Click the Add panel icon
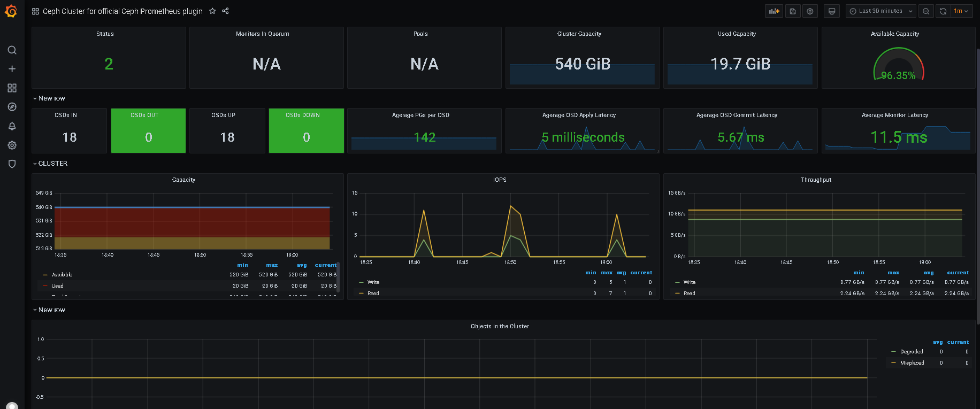This screenshot has width=980, height=409. pyautogui.click(x=774, y=11)
